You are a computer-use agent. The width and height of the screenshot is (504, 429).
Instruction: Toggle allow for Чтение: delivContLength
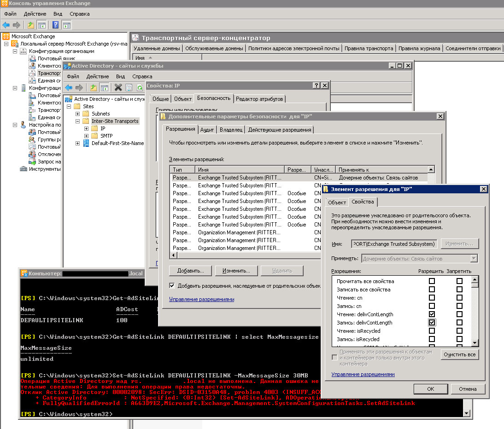(432, 314)
